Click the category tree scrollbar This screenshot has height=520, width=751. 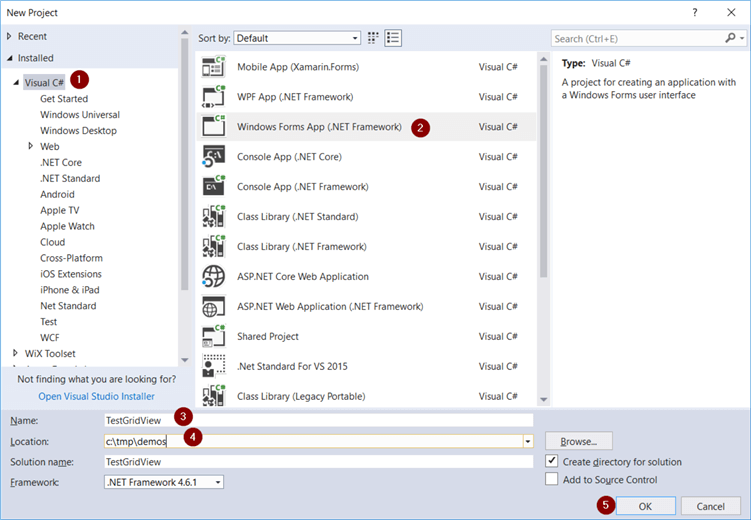pyautogui.click(x=184, y=163)
